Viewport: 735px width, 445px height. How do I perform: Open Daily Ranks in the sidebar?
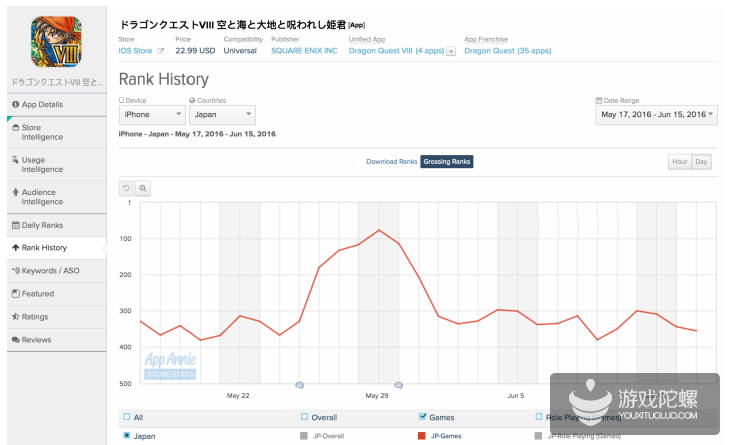[x=52, y=225]
